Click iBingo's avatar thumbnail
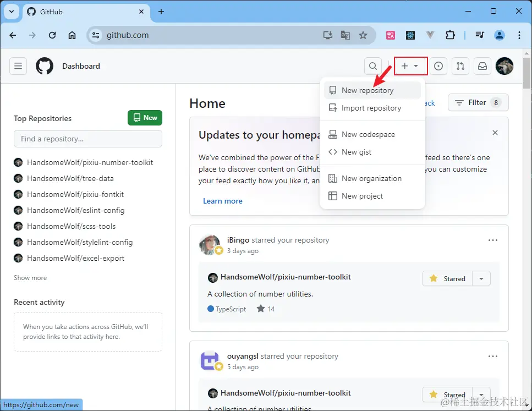This screenshot has width=532, height=411. (x=210, y=244)
